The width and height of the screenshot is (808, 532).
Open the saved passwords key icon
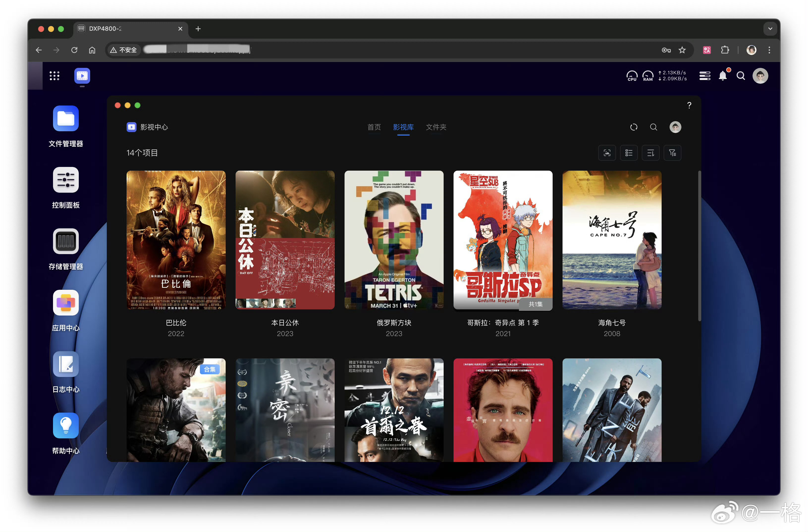click(666, 50)
